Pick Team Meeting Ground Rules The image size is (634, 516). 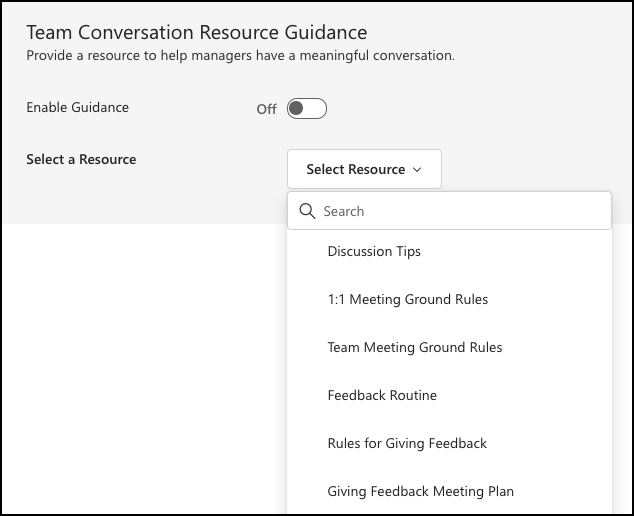[415, 347]
